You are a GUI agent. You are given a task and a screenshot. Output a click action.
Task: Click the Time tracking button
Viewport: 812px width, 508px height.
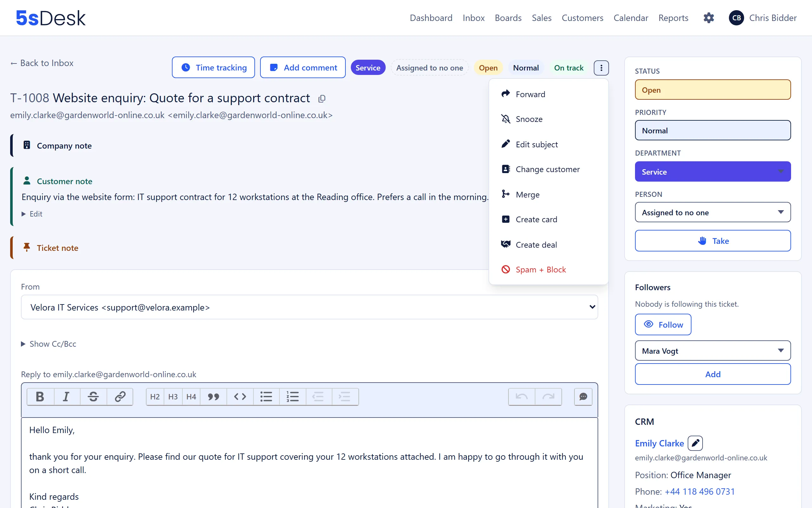213,68
